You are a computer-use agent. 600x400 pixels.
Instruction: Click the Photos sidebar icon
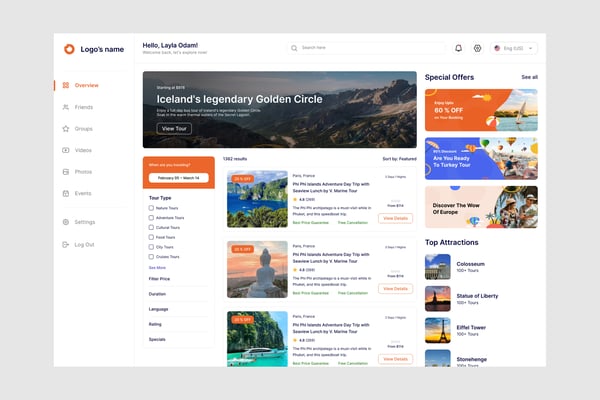[66, 172]
